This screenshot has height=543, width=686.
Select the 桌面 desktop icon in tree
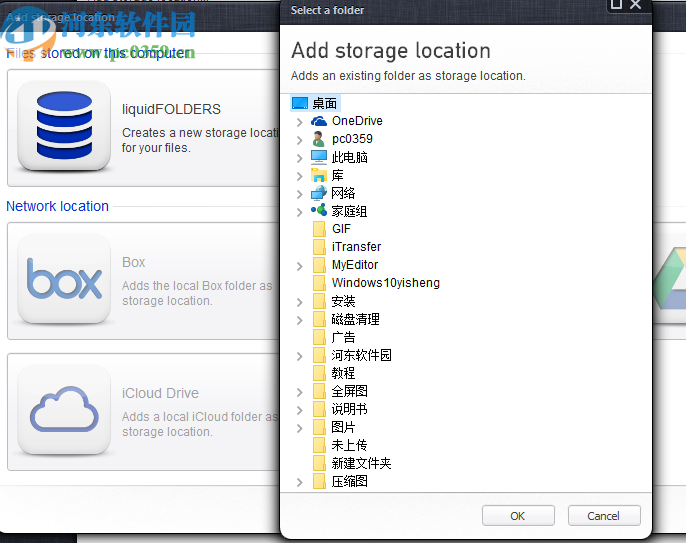300,103
